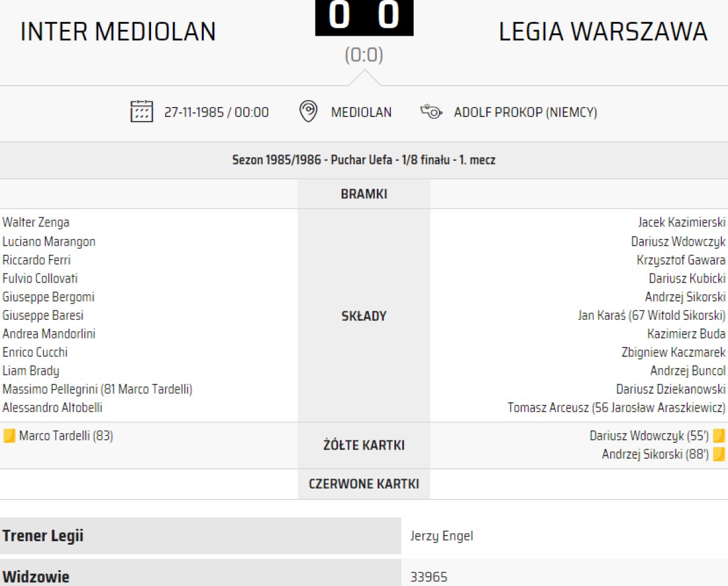The image size is (728, 586).
Task: Click the location pin icon
Action: tap(308, 112)
